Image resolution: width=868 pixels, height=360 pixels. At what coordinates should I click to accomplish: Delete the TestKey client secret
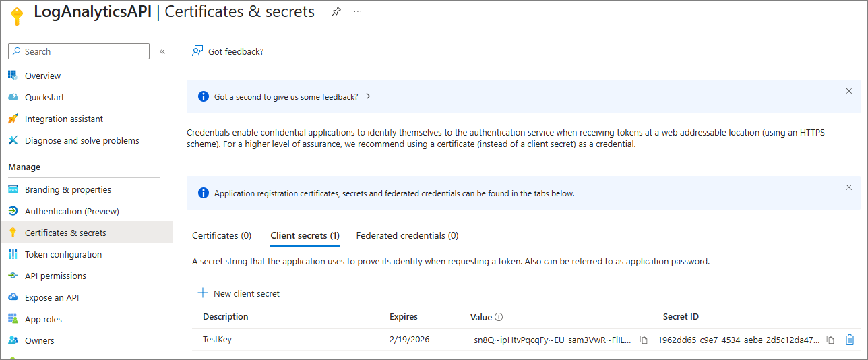(x=850, y=340)
